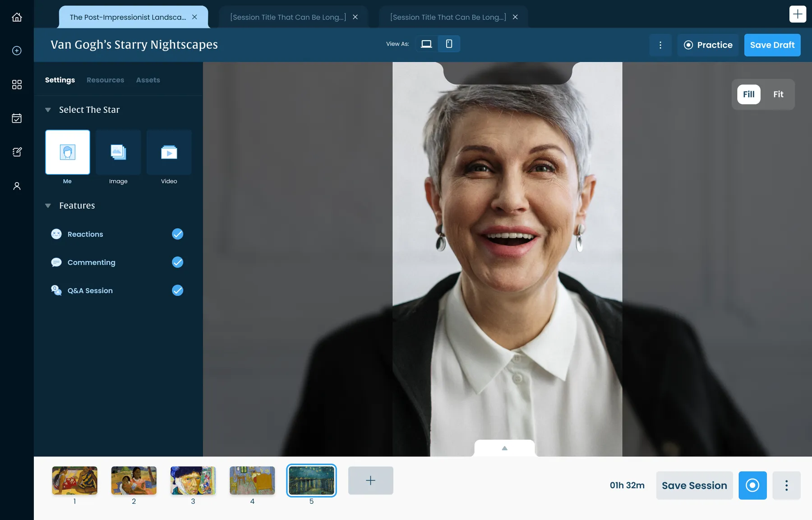Set preview scaling to Fit
This screenshot has width=812, height=520.
(x=778, y=94)
